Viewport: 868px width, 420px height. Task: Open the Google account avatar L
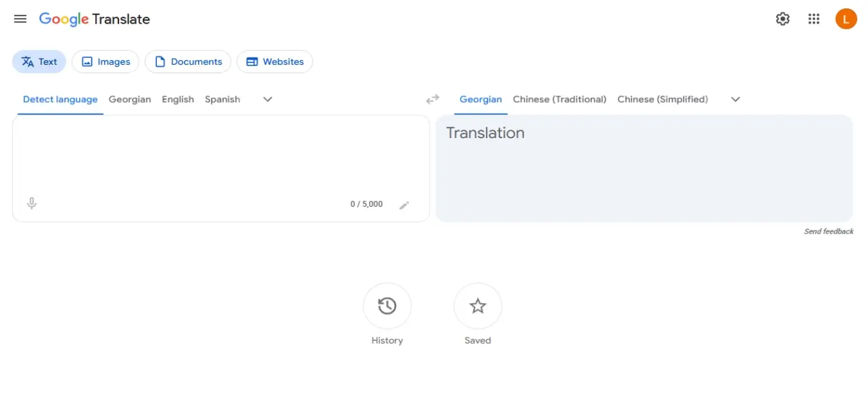[x=846, y=19]
